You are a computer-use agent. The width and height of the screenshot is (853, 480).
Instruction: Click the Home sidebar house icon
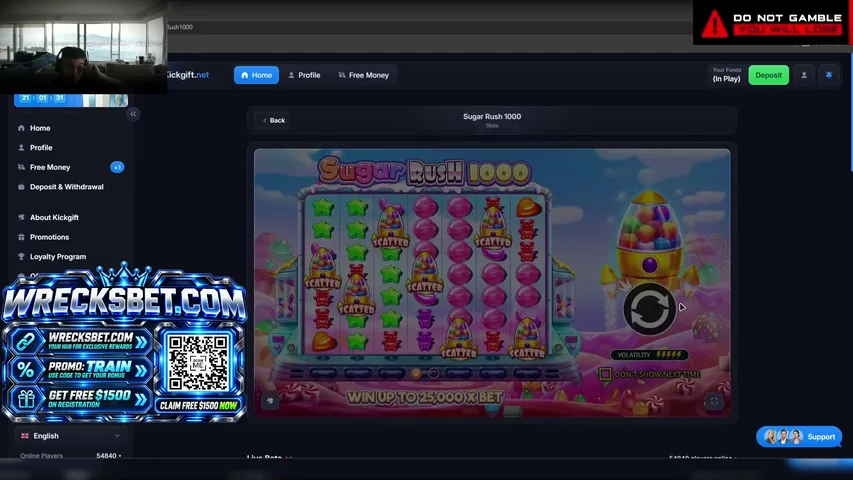[21, 128]
